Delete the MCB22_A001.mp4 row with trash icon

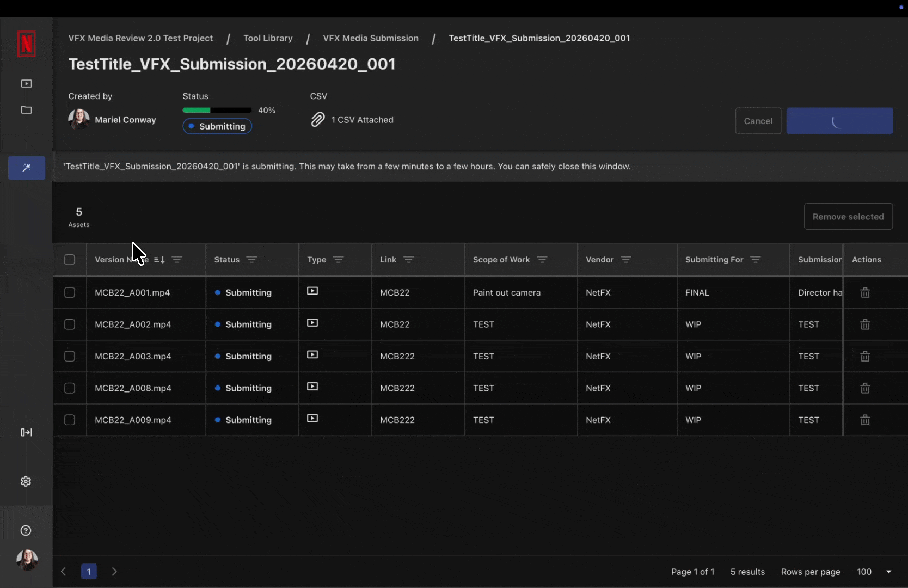(x=865, y=293)
